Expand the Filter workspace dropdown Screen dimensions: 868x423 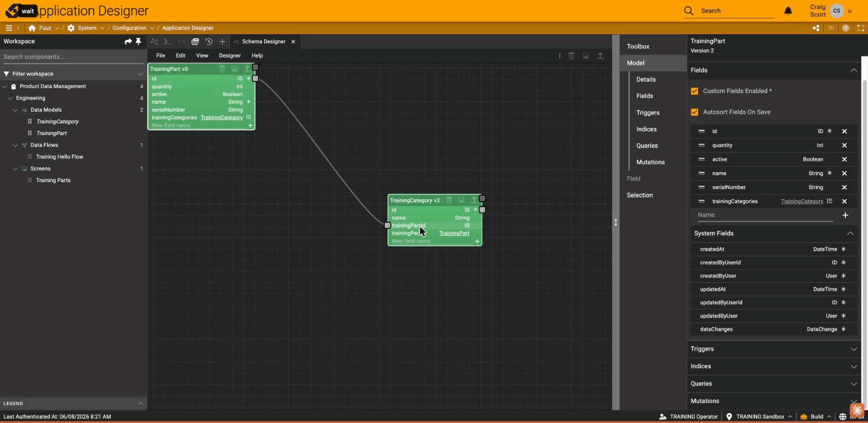(x=140, y=74)
